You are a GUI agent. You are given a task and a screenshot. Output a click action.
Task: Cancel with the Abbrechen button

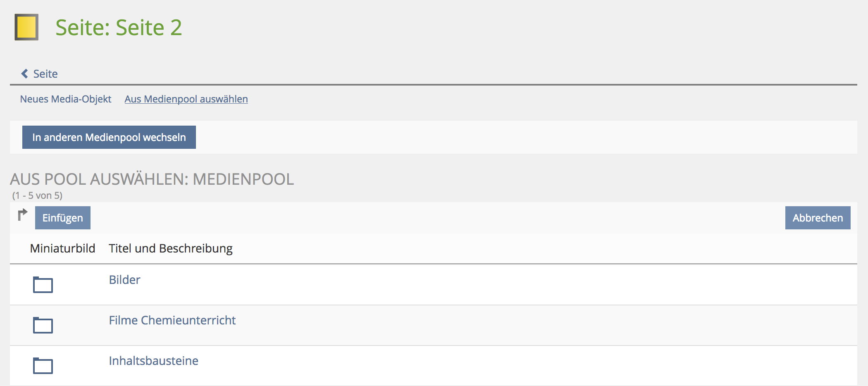tap(817, 218)
